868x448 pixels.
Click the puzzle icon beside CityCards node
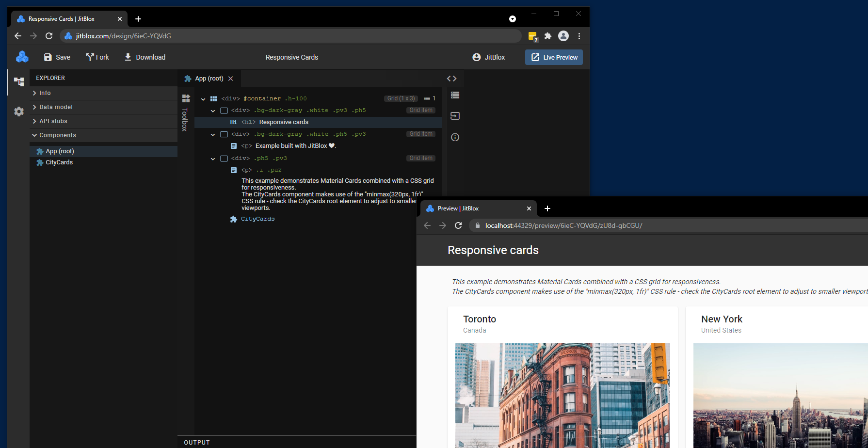pos(233,219)
